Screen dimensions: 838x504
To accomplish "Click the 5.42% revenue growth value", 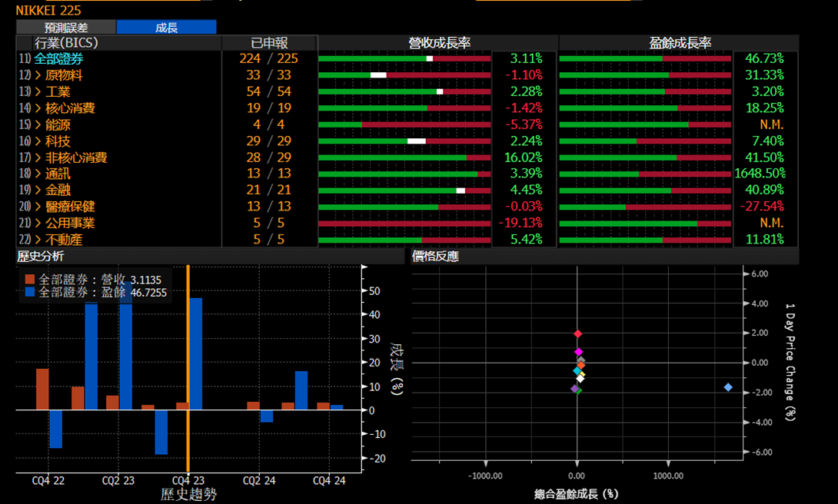I will tap(527, 239).
